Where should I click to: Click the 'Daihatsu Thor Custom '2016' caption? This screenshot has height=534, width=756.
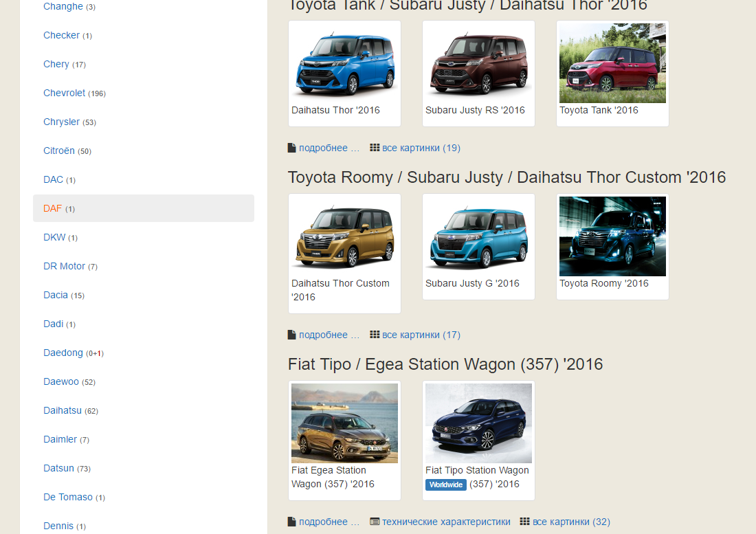pyautogui.click(x=340, y=290)
